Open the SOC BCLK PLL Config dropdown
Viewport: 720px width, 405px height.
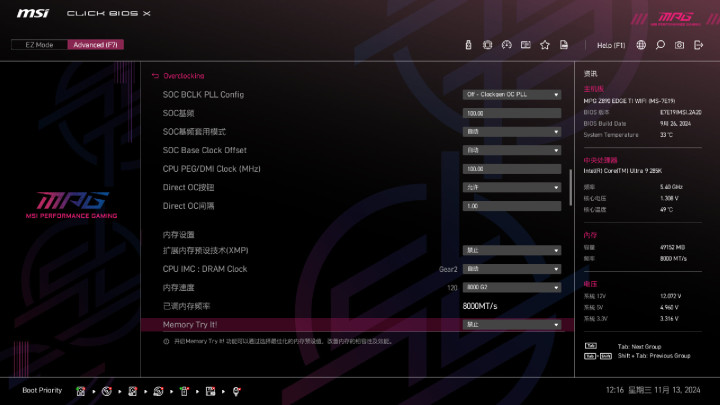pyautogui.click(x=512, y=94)
